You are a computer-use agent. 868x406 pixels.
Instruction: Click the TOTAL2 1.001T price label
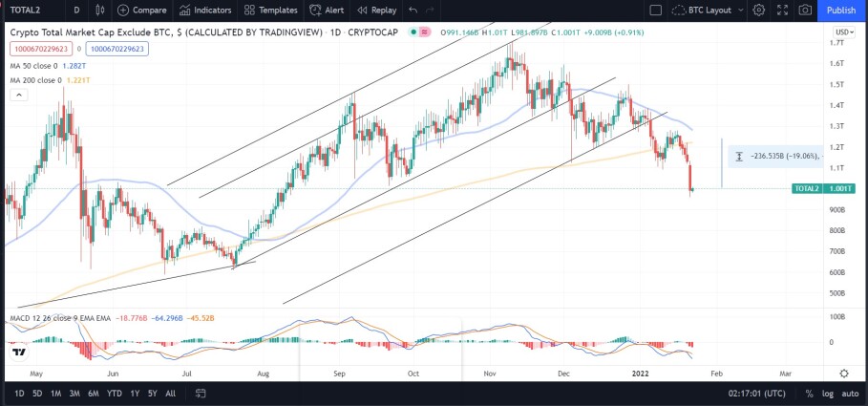[824, 189]
